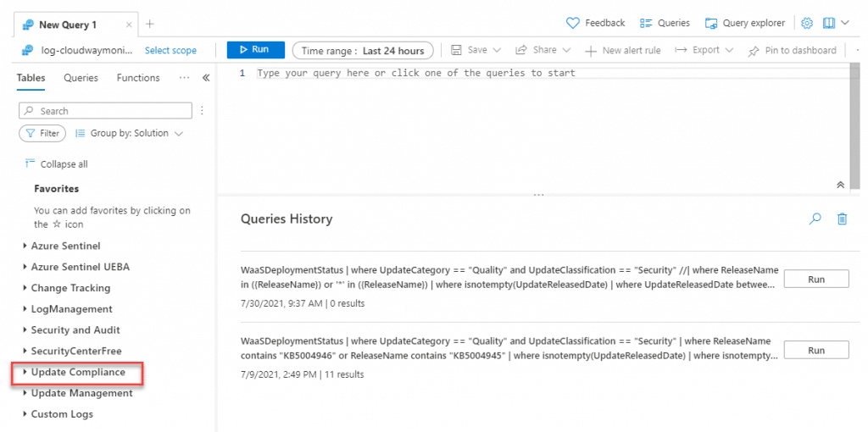868x432 pixels.
Task: Expand the Security and Audit group
Action: click(71, 330)
